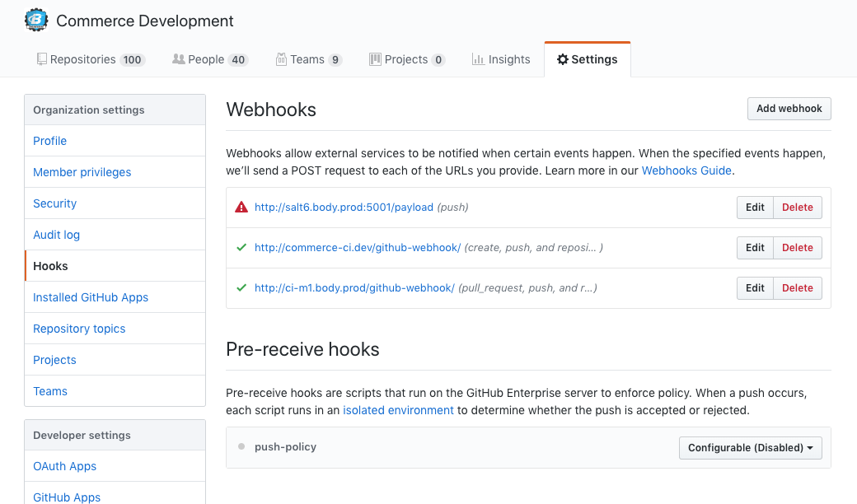
Task: Open the Teams tab
Action: 309,59
